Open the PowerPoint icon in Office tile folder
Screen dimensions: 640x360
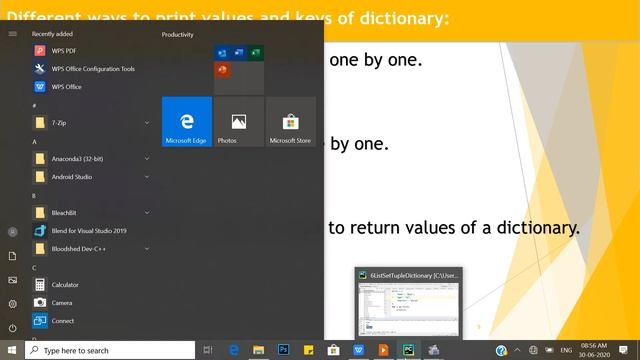[222, 70]
